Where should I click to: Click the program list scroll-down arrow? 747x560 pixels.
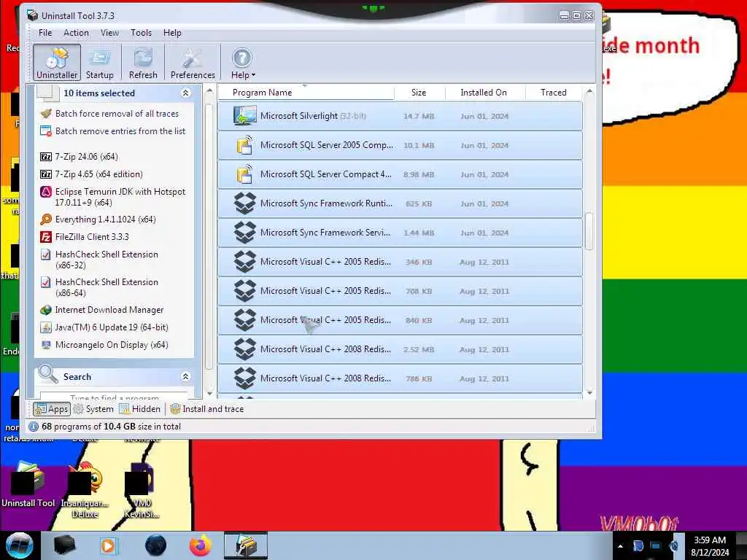click(x=589, y=393)
